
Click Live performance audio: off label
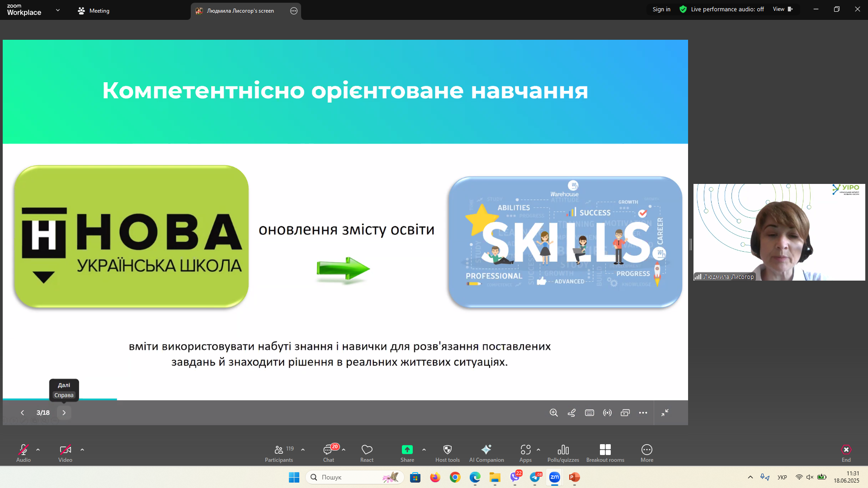coord(727,9)
